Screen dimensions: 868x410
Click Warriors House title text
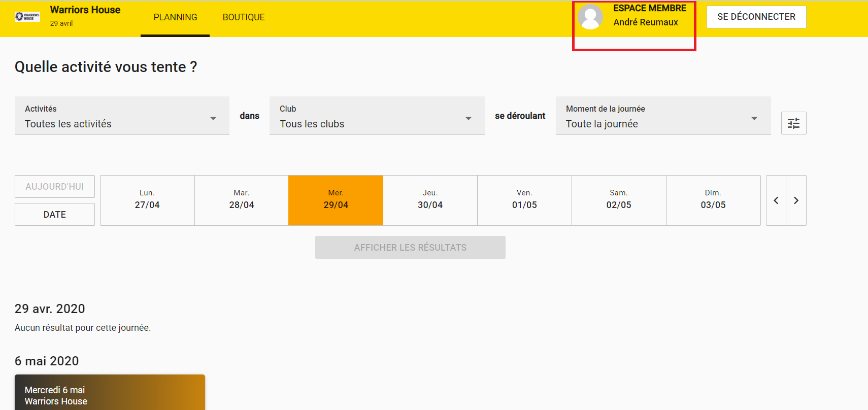(x=85, y=10)
